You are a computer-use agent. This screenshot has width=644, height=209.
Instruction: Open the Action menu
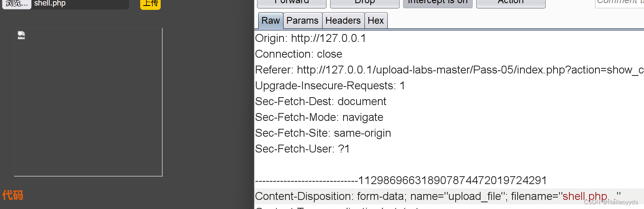coord(511,3)
